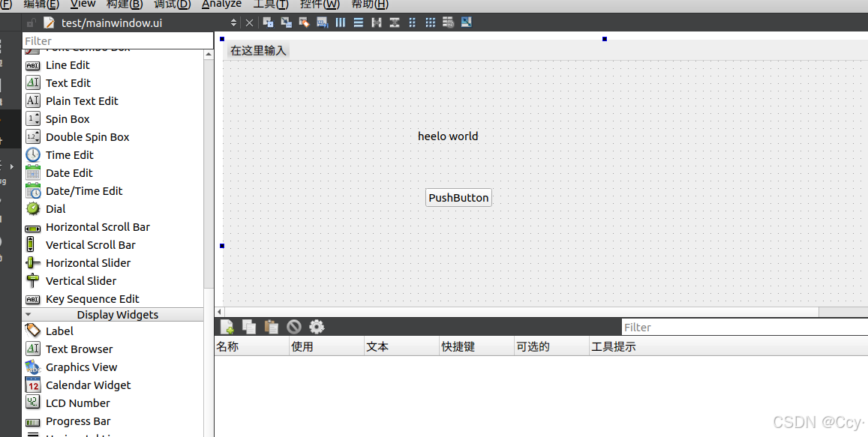Screen dimensions: 868x437
Task: Create a new action in action editor
Action: (x=227, y=327)
